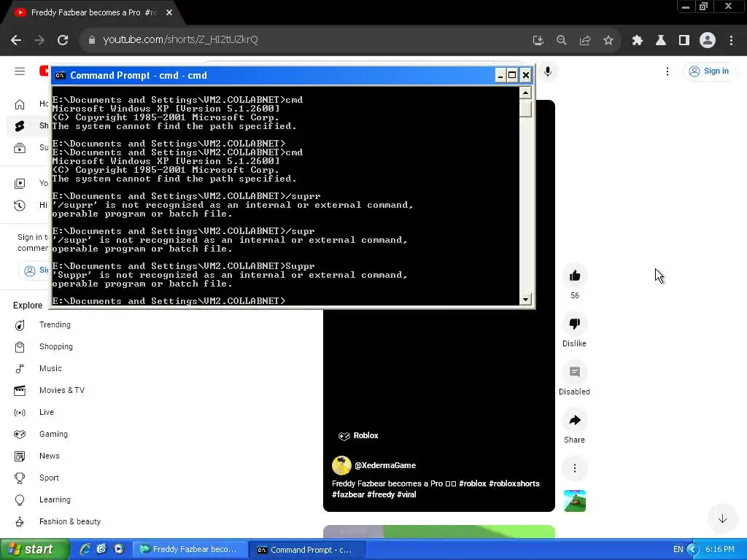Open the #viral hashtag
This screenshot has height=560, width=747.
point(406,494)
